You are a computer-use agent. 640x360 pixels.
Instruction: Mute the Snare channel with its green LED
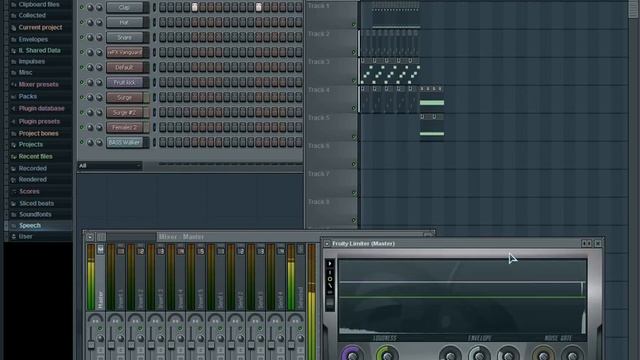coord(82,37)
